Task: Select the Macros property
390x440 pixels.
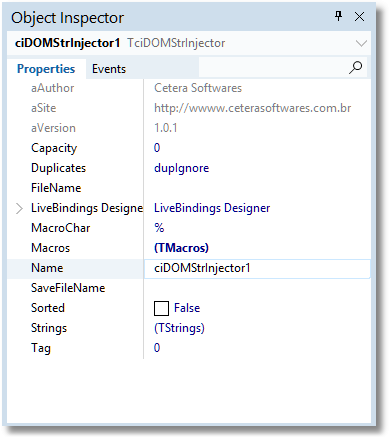Action: coord(50,248)
